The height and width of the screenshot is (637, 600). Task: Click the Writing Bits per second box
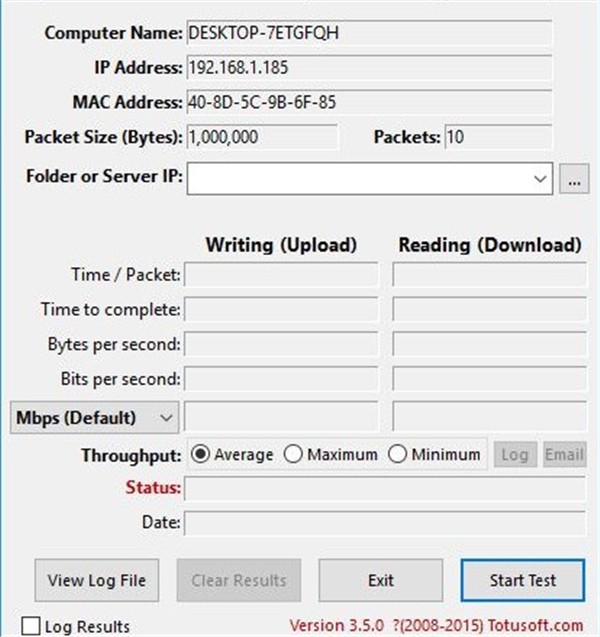pos(281,379)
